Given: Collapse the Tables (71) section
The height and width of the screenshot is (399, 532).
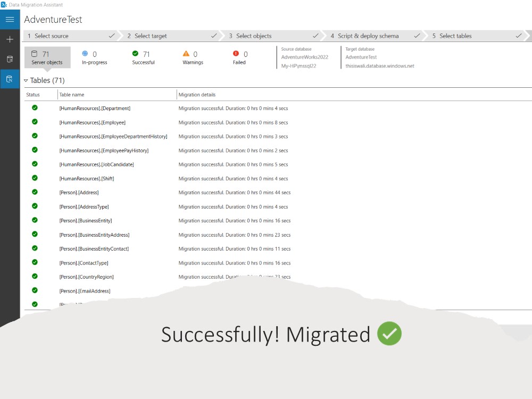Looking at the screenshot, I should tap(26, 80).
